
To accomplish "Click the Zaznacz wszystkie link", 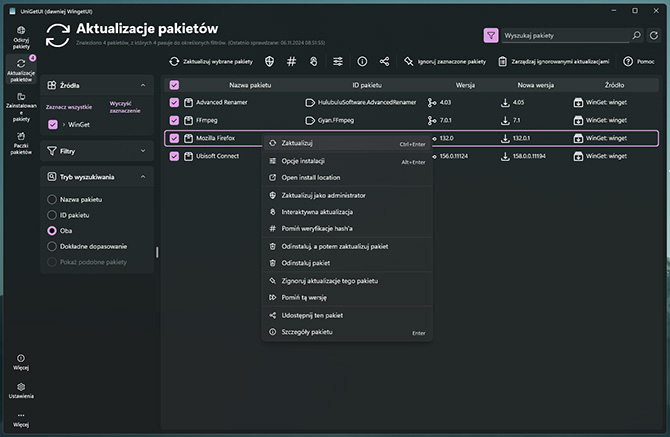I will click(x=69, y=107).
